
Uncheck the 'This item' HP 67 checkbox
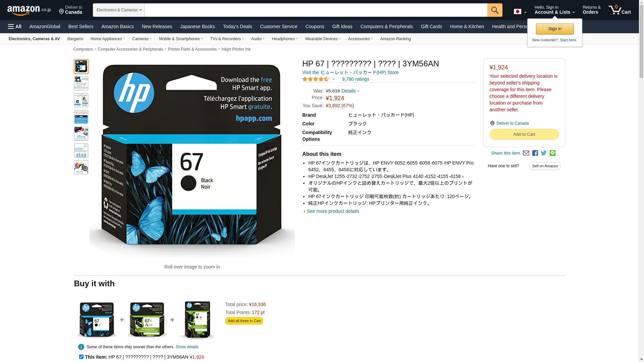(81, 357)
